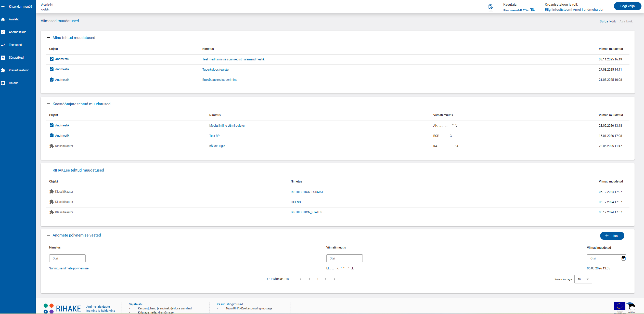Click the clipboard icon in header
This screenshot has height=314, width=644.
490,7
